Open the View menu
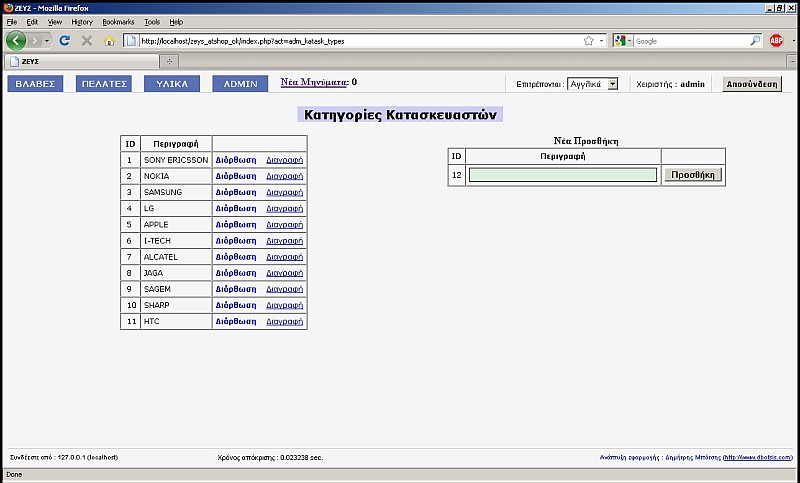 55,22
